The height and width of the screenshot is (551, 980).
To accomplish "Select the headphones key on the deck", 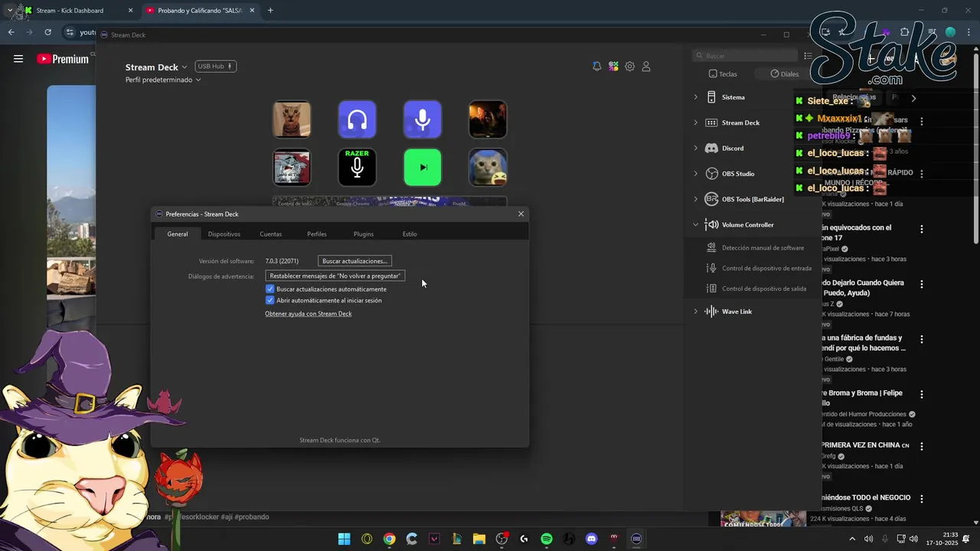I will [x=357, y=119].
